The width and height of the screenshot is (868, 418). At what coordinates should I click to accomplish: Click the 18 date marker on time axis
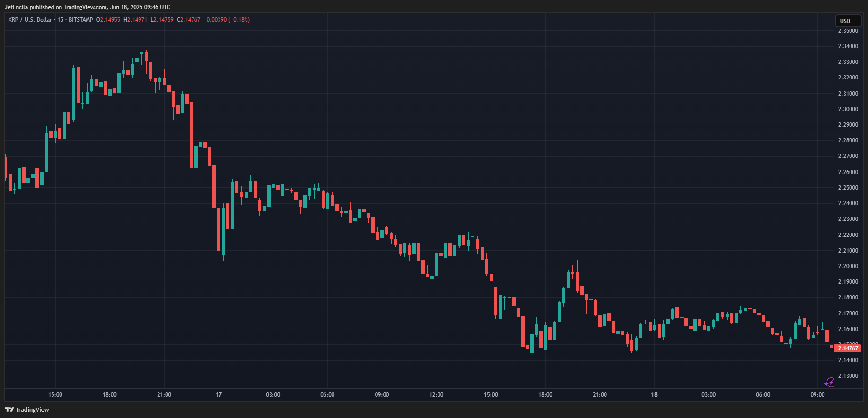654,395
